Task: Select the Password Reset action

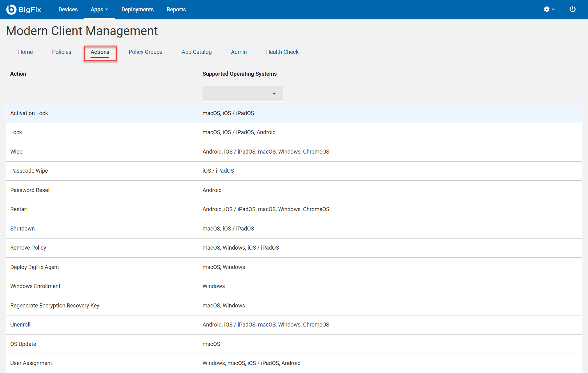Action: 30,190
